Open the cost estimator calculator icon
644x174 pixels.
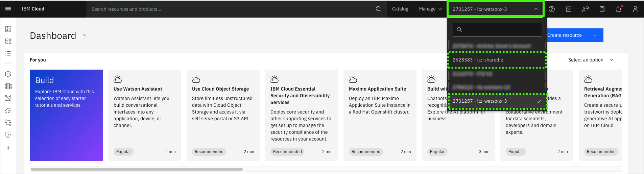point(602,9)
